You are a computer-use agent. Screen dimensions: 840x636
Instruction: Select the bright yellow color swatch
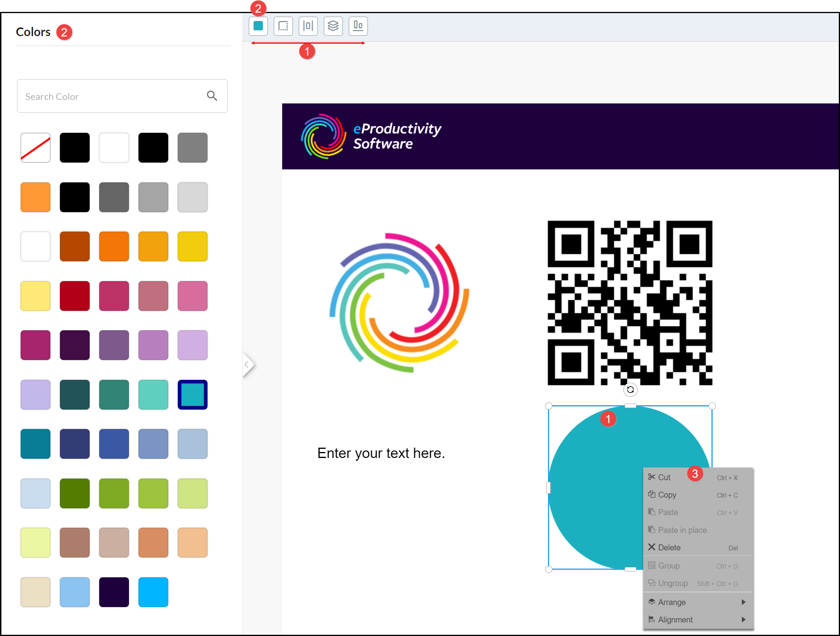click(x=192, y=247)
